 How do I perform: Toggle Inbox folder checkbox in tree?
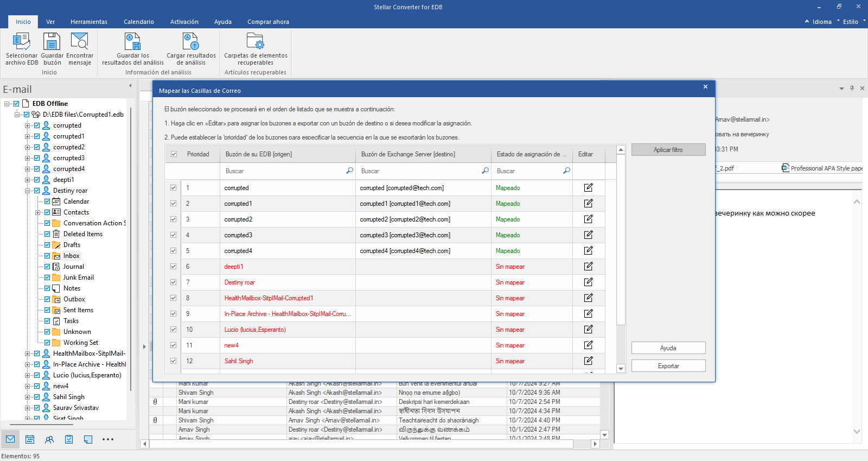point(47,256)
